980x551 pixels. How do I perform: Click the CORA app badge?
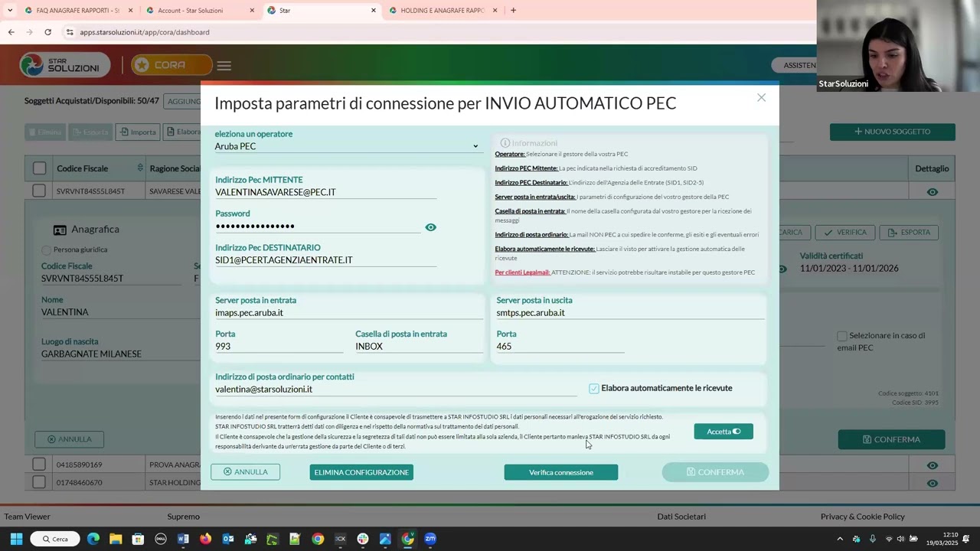coord(171,65)
